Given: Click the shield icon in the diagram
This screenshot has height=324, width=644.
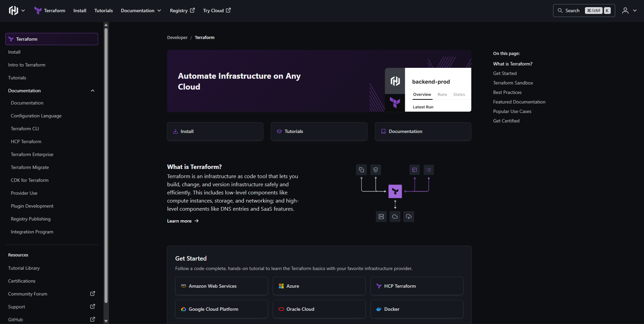Looking at the screenshot, I should pyautogui.click(x=376, y=170).
